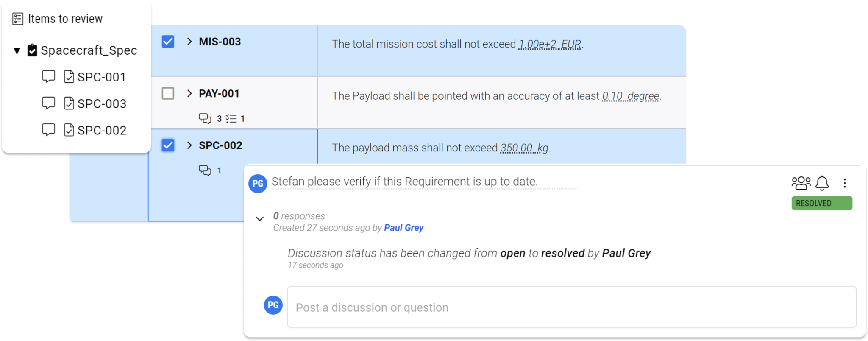Open Paul Grey's profile link
Screen dimensions: 868x341
(x=403, y=228)
